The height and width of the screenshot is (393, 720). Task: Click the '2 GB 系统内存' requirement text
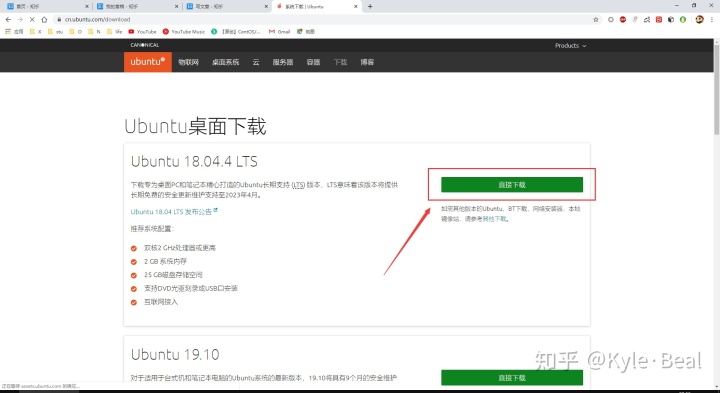point(165,261)
